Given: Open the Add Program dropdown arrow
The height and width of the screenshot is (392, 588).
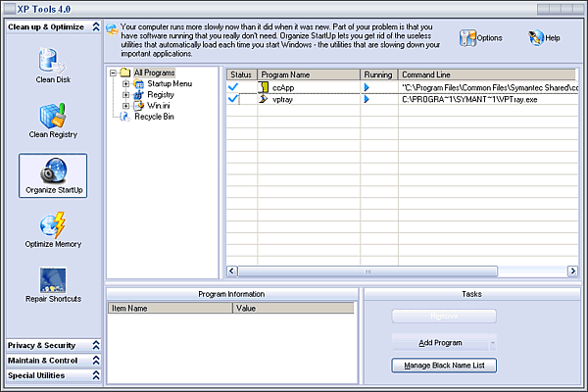Looking at the screenshot, I should [493, 343].
